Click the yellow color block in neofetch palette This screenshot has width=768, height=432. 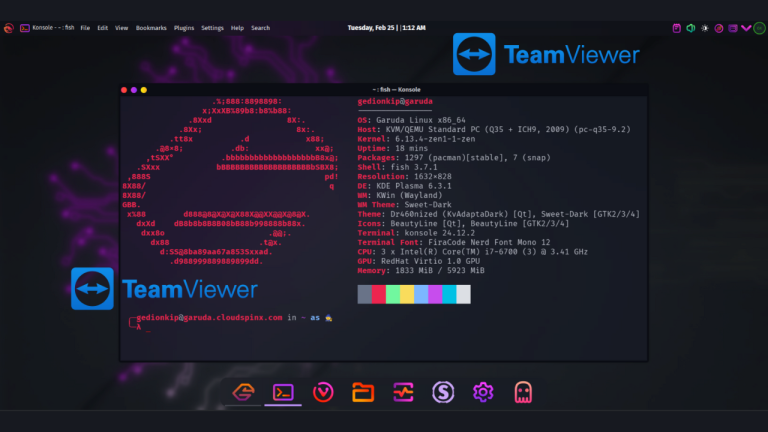[x=407, y=294]
